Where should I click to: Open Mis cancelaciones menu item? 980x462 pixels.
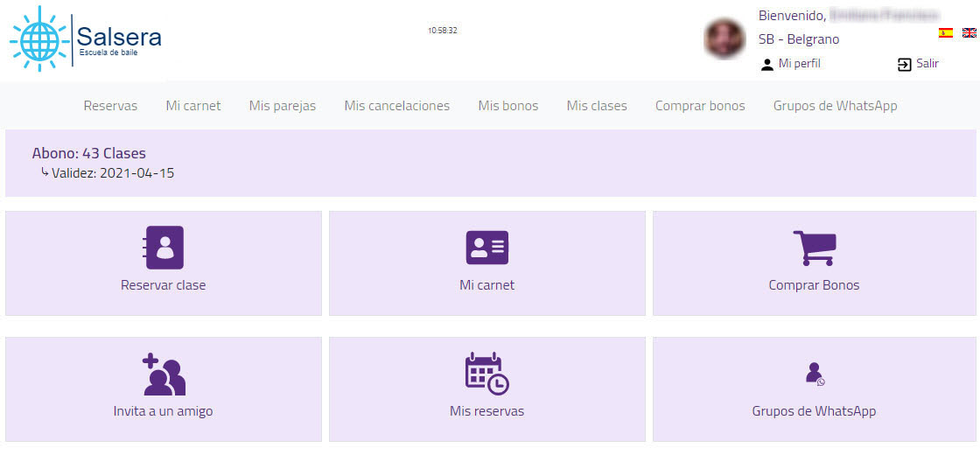tap(396, 106)
